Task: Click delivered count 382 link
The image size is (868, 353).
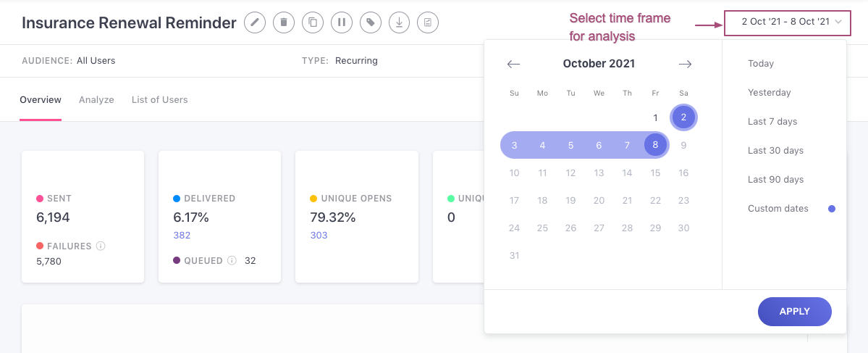Action: [182, 236]
